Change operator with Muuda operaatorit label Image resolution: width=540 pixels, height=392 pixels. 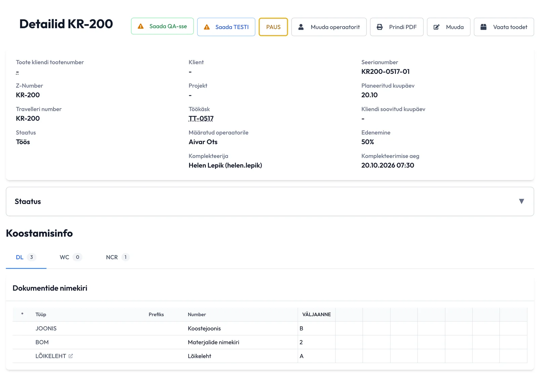coord(335,27)
